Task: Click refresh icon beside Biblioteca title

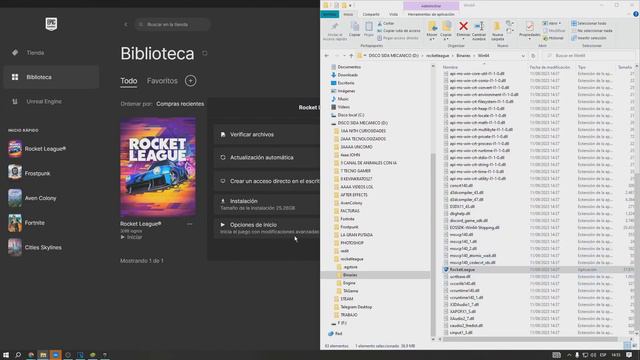Action: click(204, 53)
